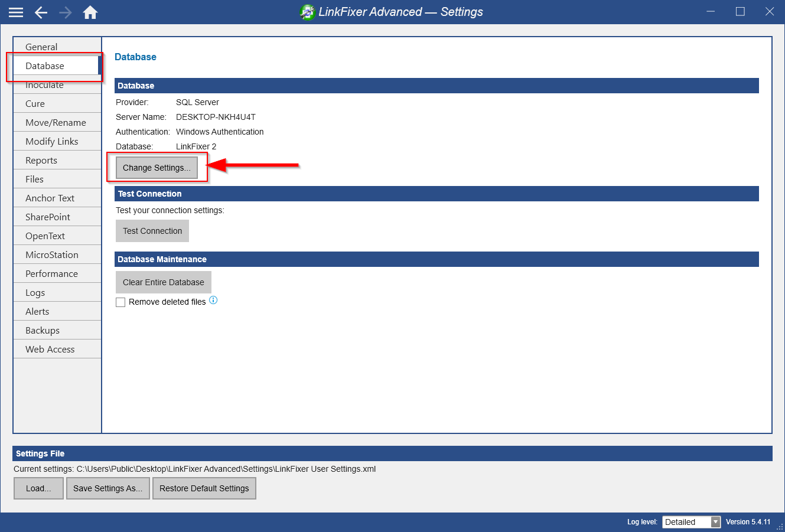Click the SQL Server provider value
Viewport: 785px width, 532px height.
[x=197, y=102]
